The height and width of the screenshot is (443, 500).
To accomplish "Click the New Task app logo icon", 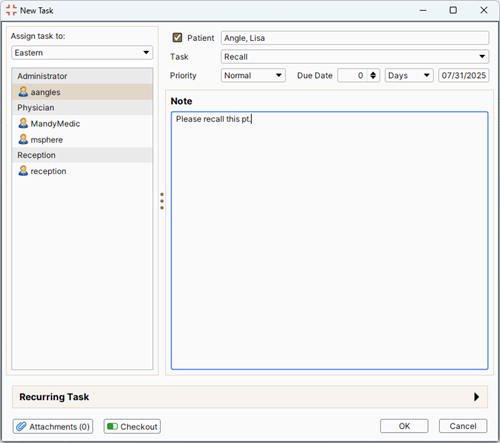I will pyautogui.click(x=11, y=10).
